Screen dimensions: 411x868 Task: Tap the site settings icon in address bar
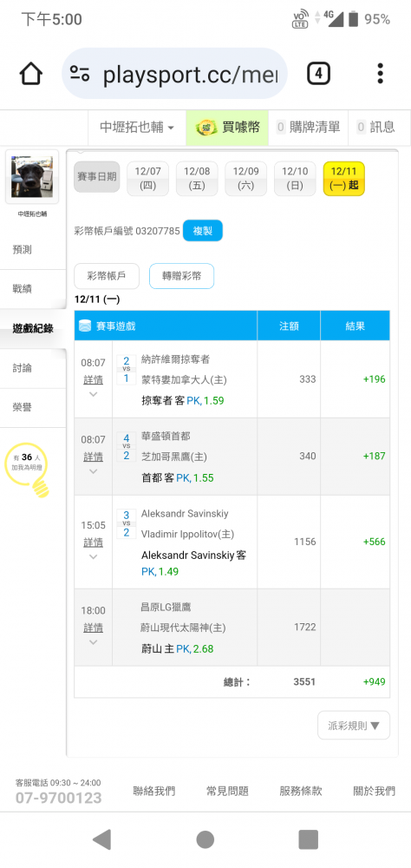coord(80,73)
